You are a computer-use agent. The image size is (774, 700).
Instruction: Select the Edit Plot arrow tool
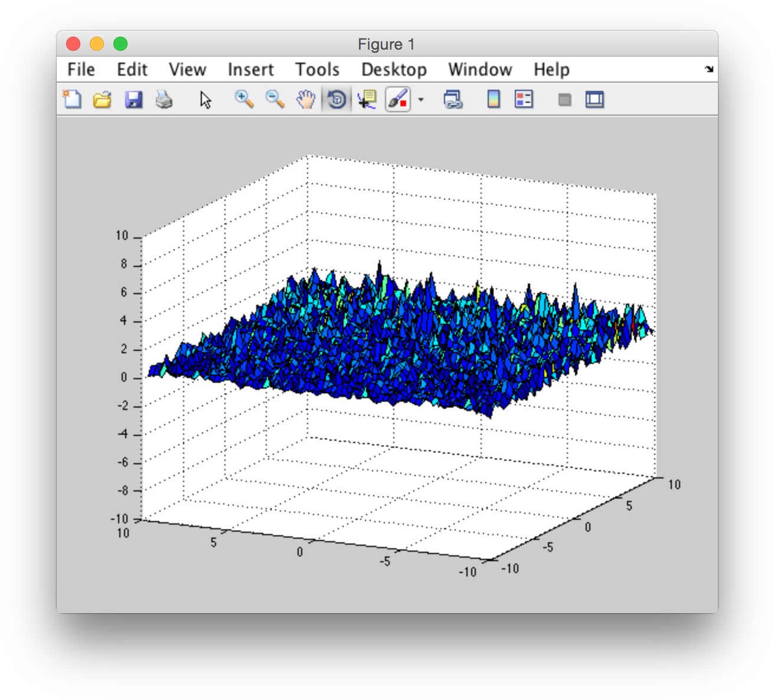click(x=205, y=100)
